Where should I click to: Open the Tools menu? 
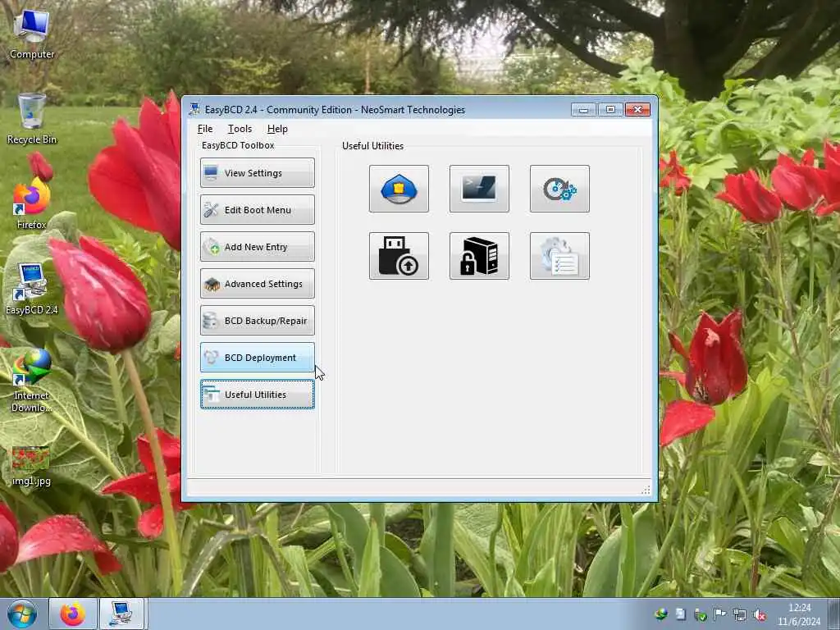(x=240, y=129)
